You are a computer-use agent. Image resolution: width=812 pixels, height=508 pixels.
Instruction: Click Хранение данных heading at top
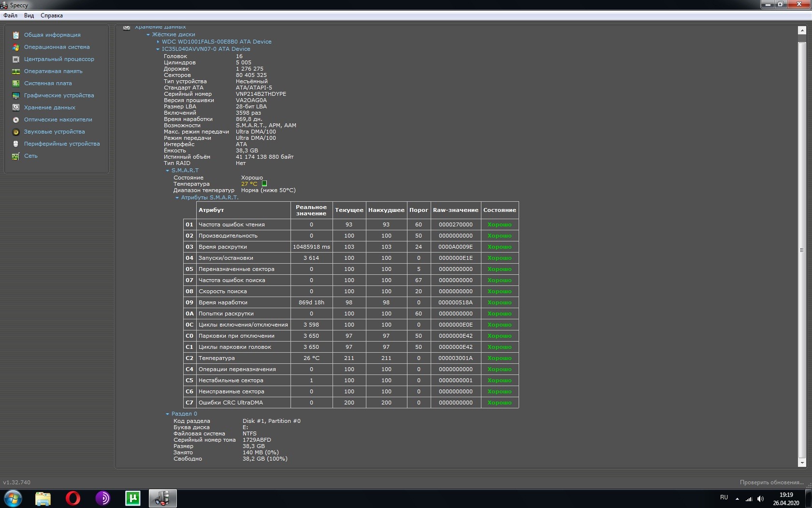pos(160,27)
